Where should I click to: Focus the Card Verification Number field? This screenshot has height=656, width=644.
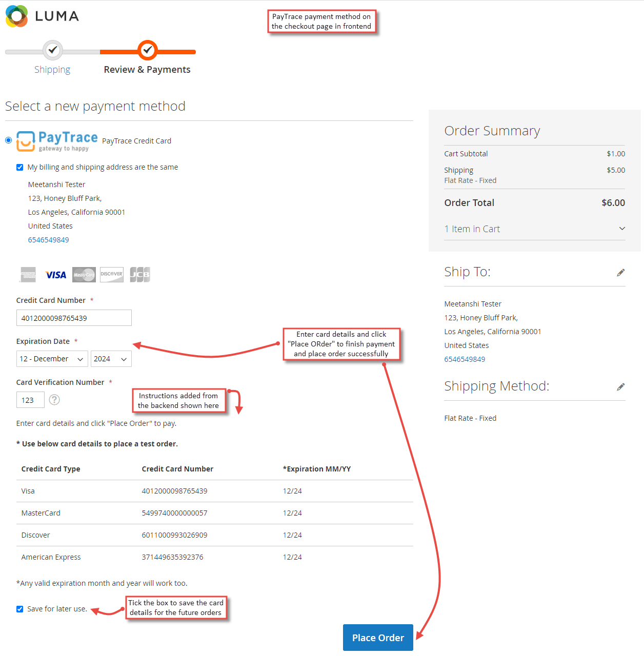[30, 400]
